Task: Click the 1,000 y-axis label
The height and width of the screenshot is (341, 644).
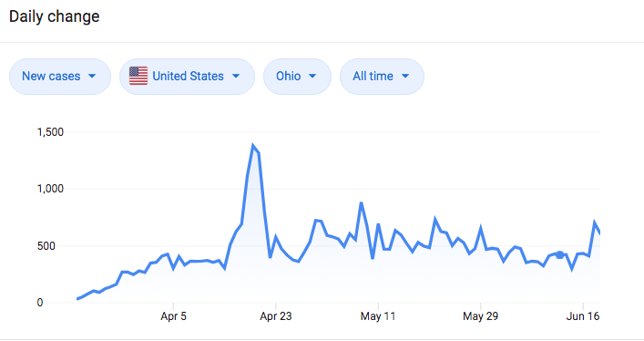Action: (x=50, y=189)
